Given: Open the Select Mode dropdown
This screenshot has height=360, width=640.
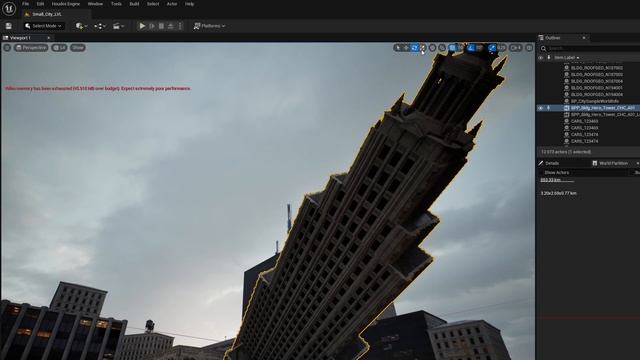Looking at the screenshot, I should (x=43, y=26).
